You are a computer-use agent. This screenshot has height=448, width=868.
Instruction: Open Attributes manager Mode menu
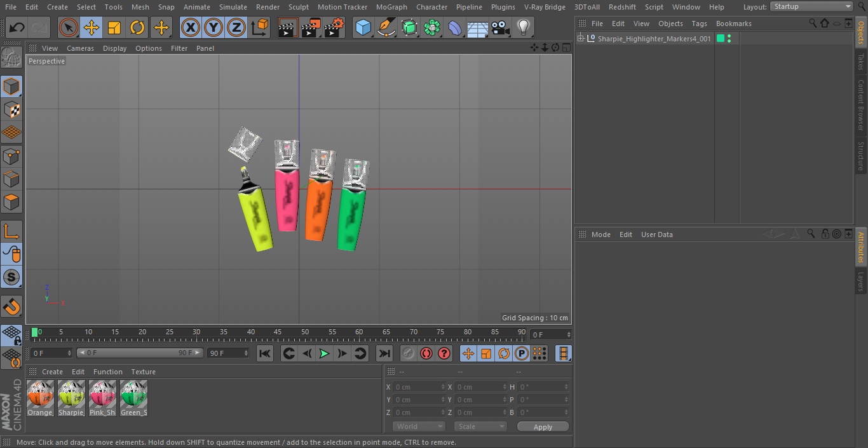pos(600,234)
